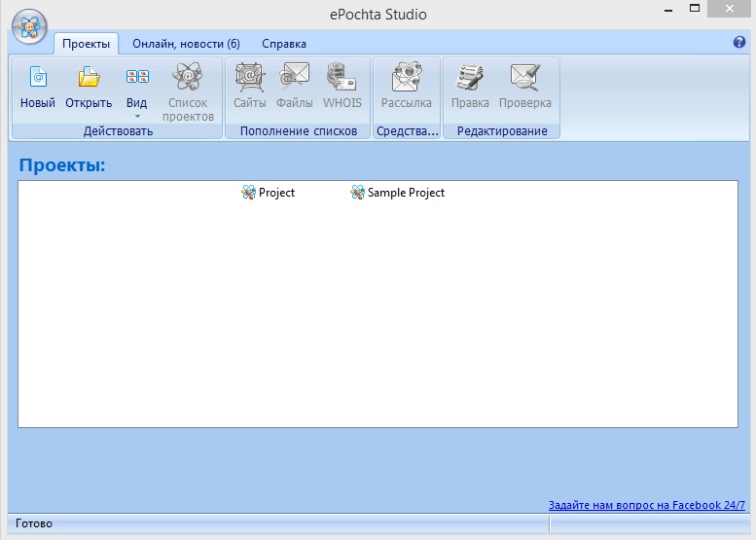Launch the WHOIS extractor tool

click(342, 87)
